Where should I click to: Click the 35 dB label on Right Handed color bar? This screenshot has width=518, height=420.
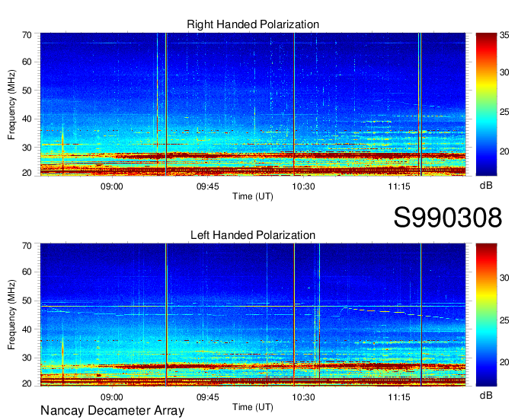(x=504, y=35)
